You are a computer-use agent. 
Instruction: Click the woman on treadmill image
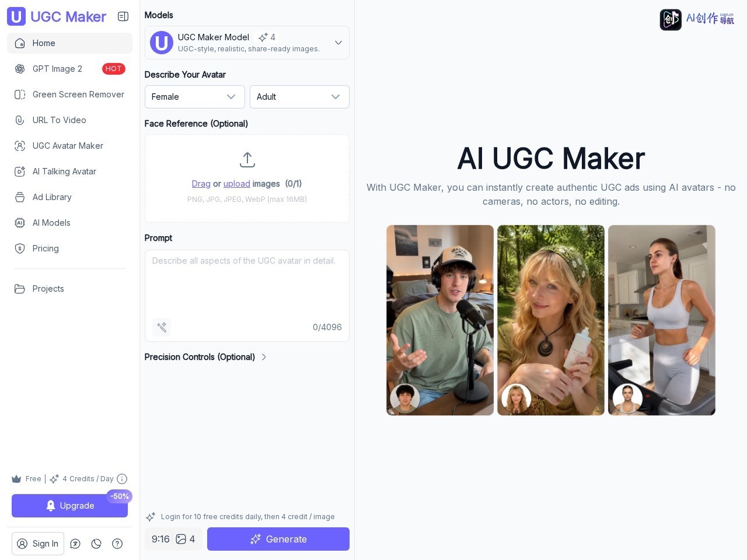click(662, 320)
